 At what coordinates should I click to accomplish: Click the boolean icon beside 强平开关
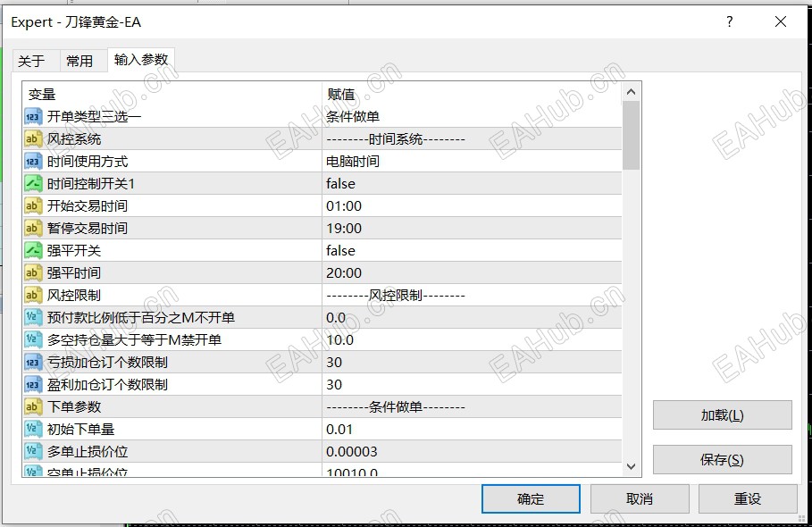[x=33, y=251]
